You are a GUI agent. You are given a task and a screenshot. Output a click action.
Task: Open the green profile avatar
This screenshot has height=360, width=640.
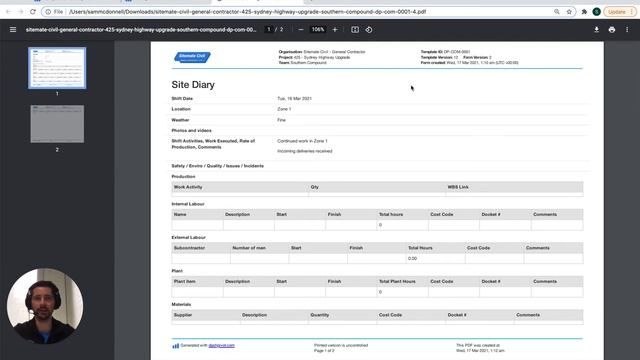coord(596,12)
